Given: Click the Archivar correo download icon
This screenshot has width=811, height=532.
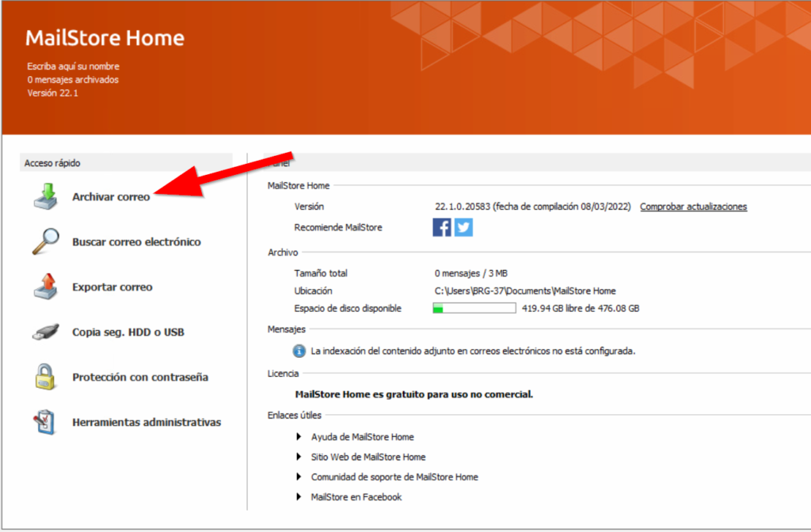Looking at the screenshot, I should pos(45,196).
